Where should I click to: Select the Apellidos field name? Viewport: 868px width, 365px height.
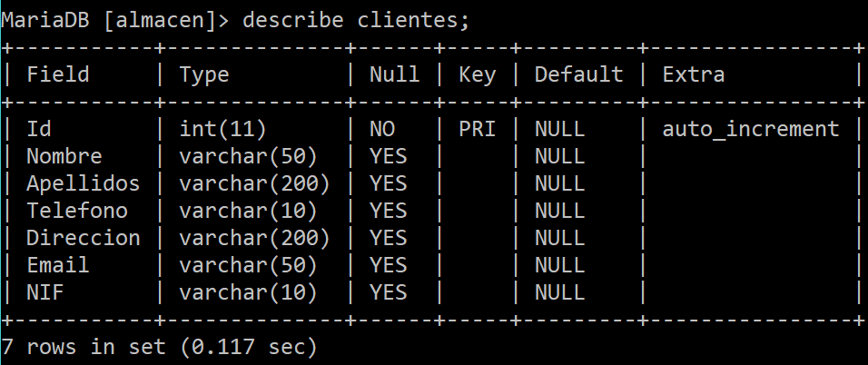[x=83, y=183]
